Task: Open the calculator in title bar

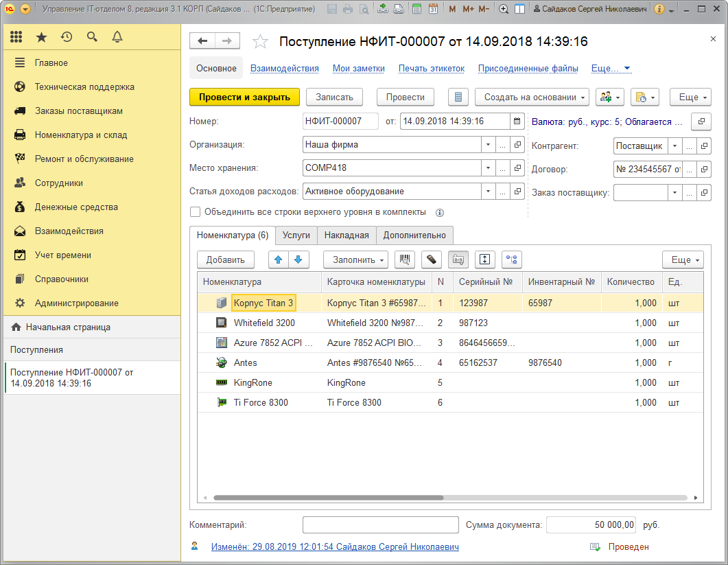Action: coord(417,9)
